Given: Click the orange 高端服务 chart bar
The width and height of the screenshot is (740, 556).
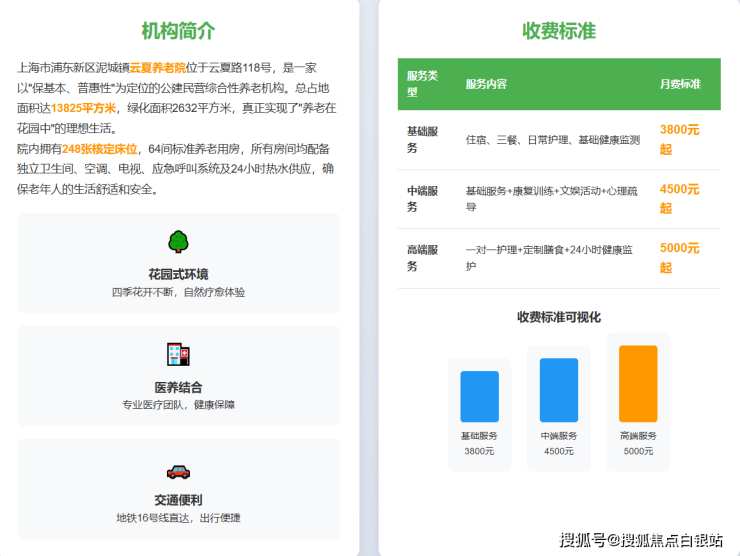Looking at the screenshot, I should pyautogui.click(x=638, y=384).
